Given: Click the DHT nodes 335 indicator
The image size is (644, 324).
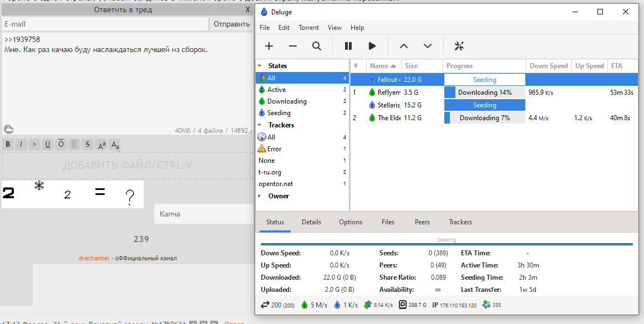Looking at the screenshot, I should [491, 305].
